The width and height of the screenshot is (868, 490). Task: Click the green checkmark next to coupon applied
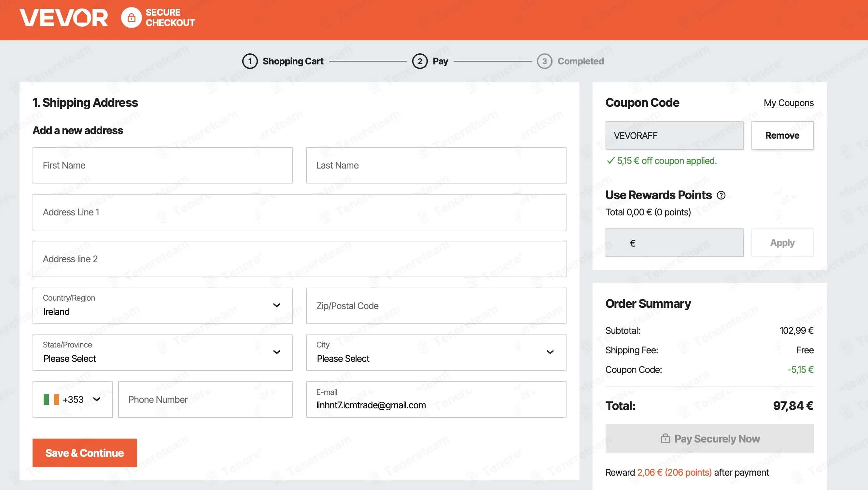[x=610, y=161]
